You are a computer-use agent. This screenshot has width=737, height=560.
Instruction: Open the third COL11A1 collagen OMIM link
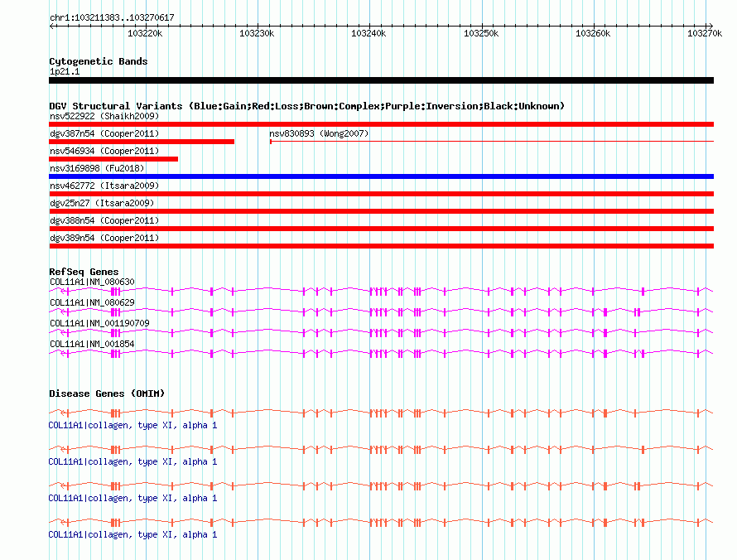click(132, 499)
